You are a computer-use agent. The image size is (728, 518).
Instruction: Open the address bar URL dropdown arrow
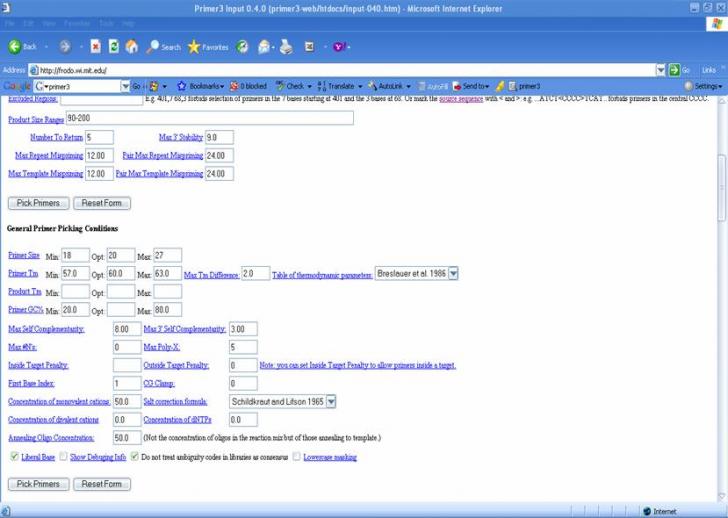[x=660, y=70]
